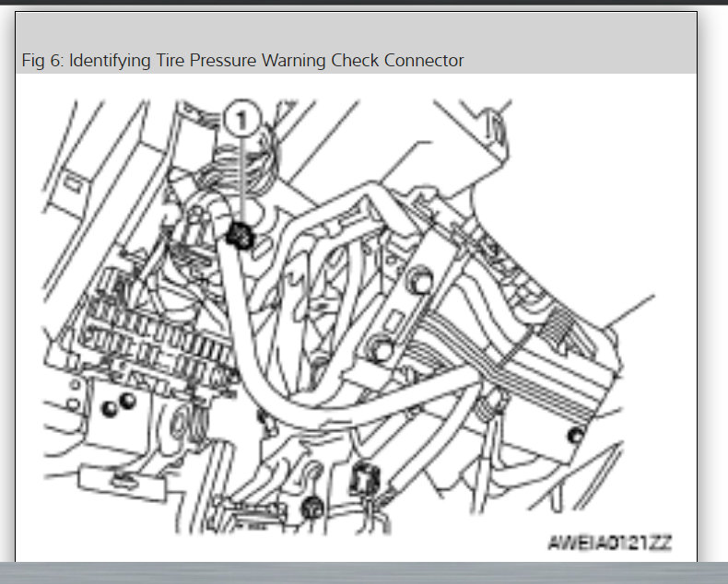Click the tire pressure connector diagram image
The width and height of the screenshot is (728, 584).
(x=357, y=325)
